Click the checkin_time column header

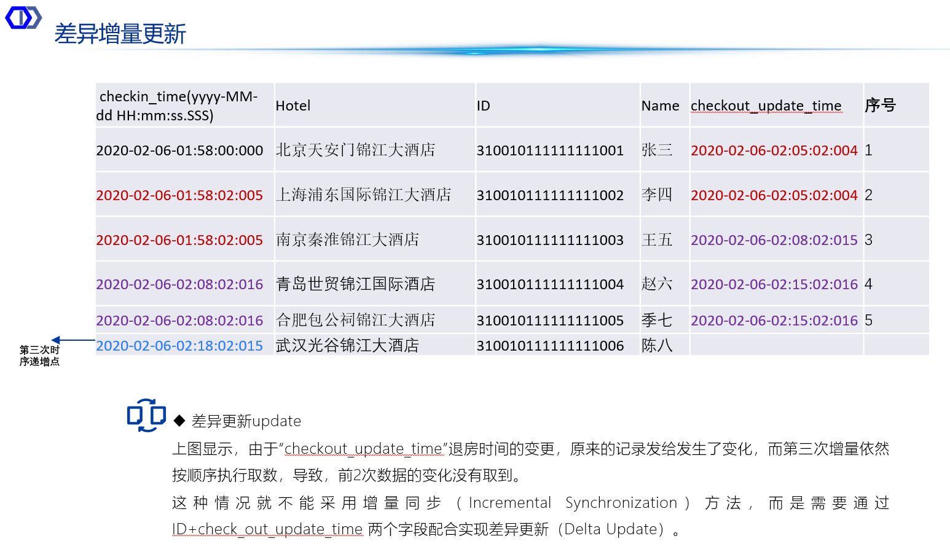tap(178, 106)
